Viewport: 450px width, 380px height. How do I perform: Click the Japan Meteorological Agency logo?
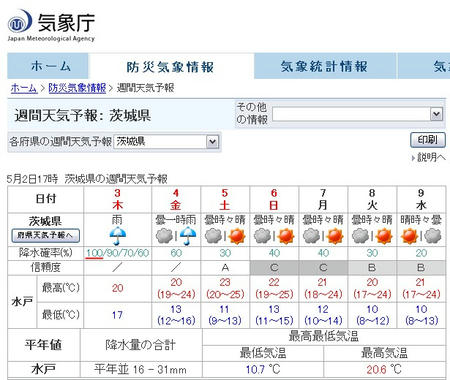[x=51, y=25]
